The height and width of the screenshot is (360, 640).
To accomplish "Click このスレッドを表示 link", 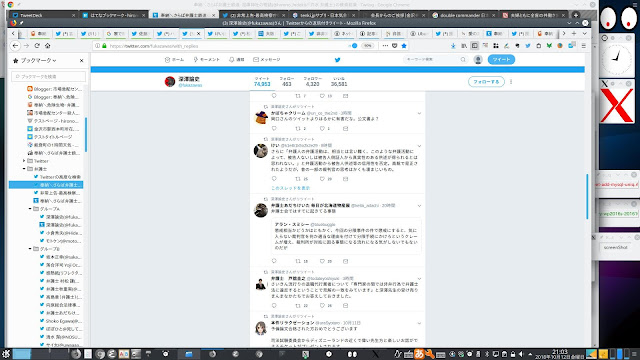I will click(x=291, y=188).
